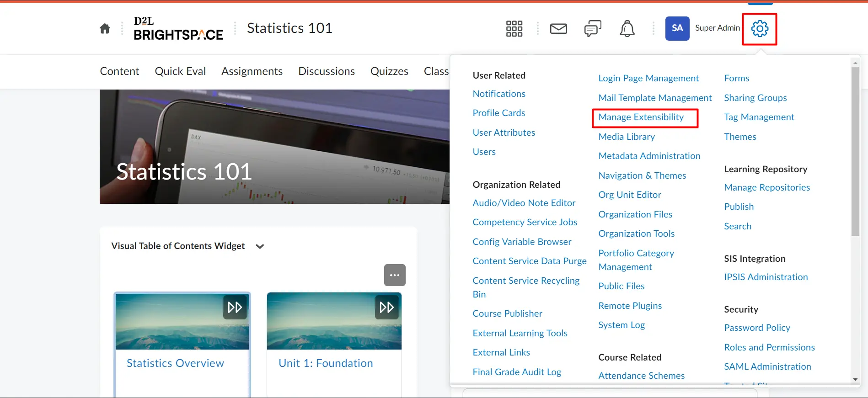Open Final Grade Audit Log
This screenshot has width=868, height=398.
tap(517, 372)
